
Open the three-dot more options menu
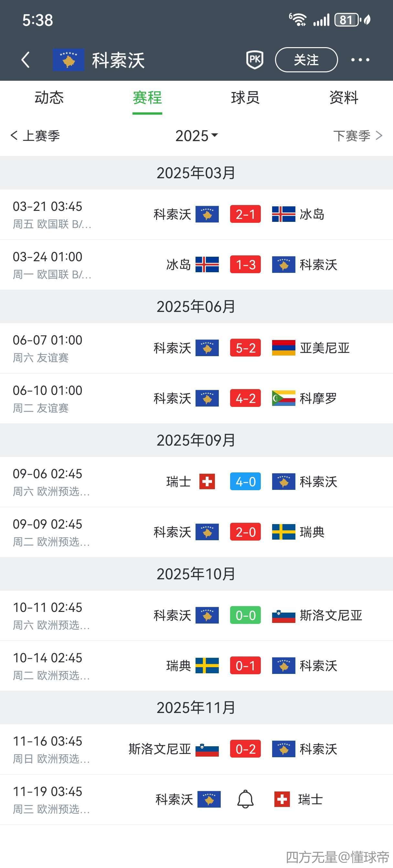[360, 60]
